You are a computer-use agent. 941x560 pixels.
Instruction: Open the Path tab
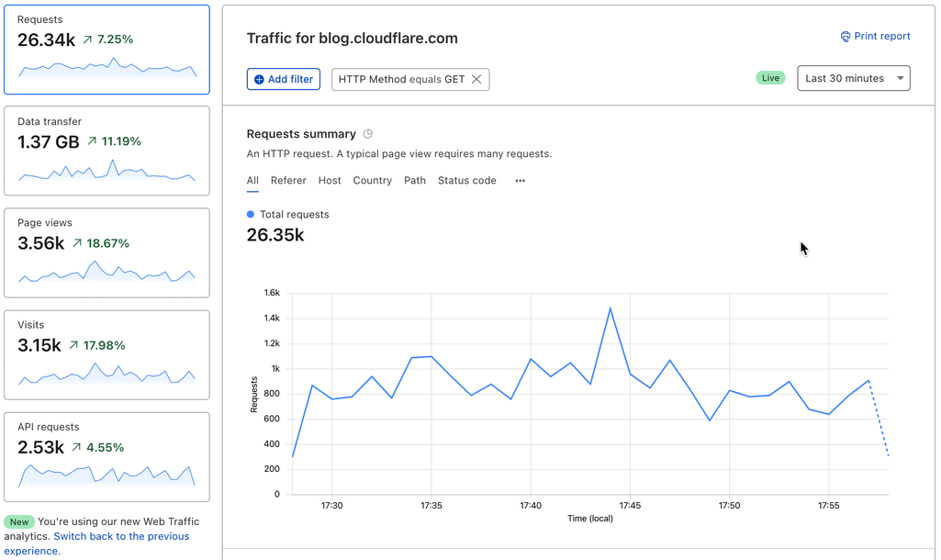pyautogui.click(x=415, y=181)
